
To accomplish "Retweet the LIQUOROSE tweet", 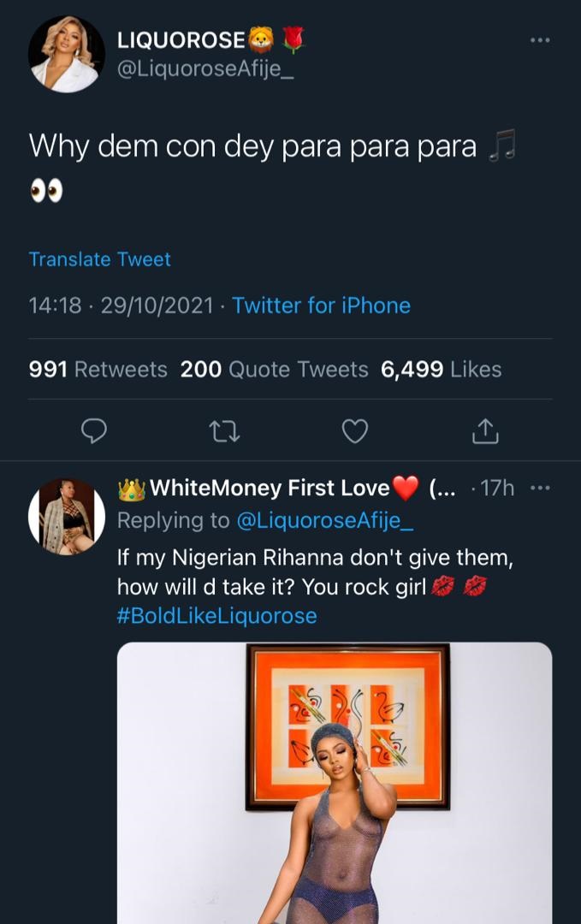I will (x=224, y=431).
